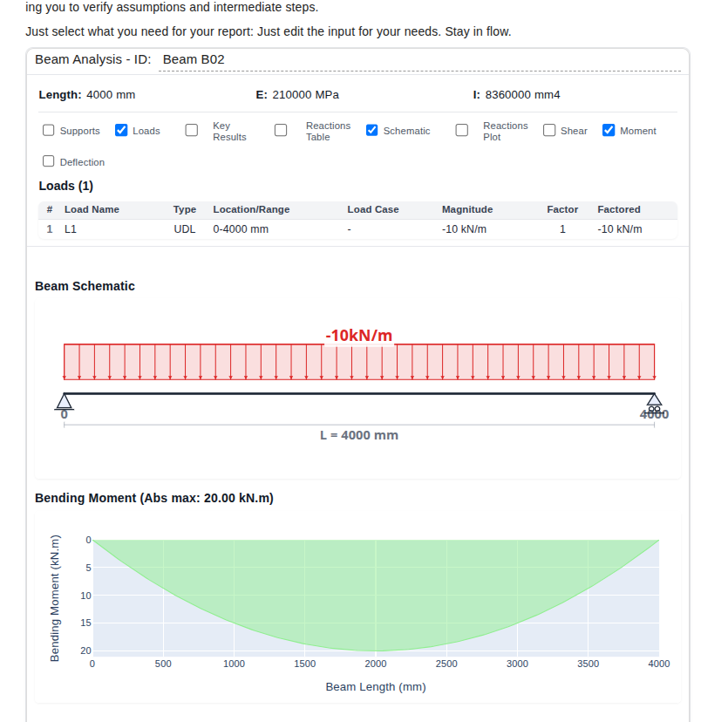
Task: Click the red UDL arrow region
Action: [x=358, y=362]
